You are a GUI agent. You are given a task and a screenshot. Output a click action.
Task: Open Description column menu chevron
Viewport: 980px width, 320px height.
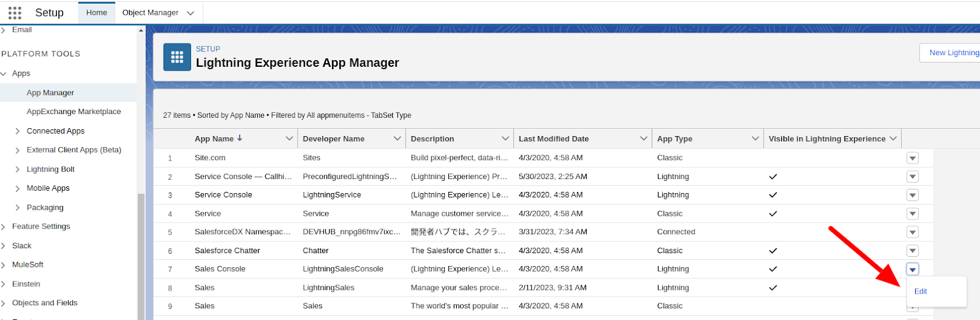coord(505,139)
